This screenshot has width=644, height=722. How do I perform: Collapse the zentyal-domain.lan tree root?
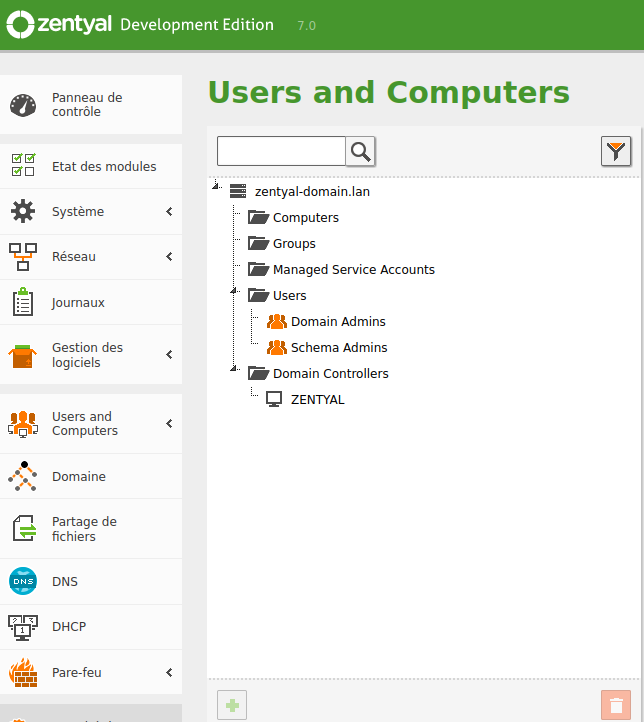pos(215,186)
